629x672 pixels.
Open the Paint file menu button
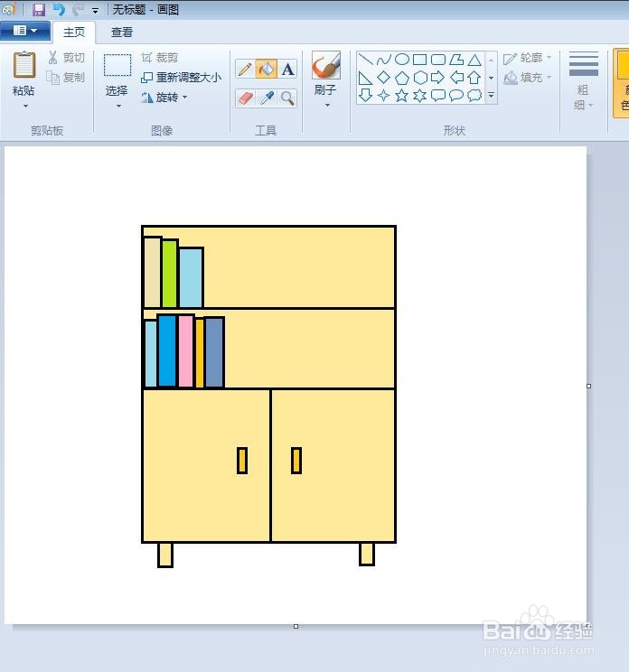[x=25, y=31]
